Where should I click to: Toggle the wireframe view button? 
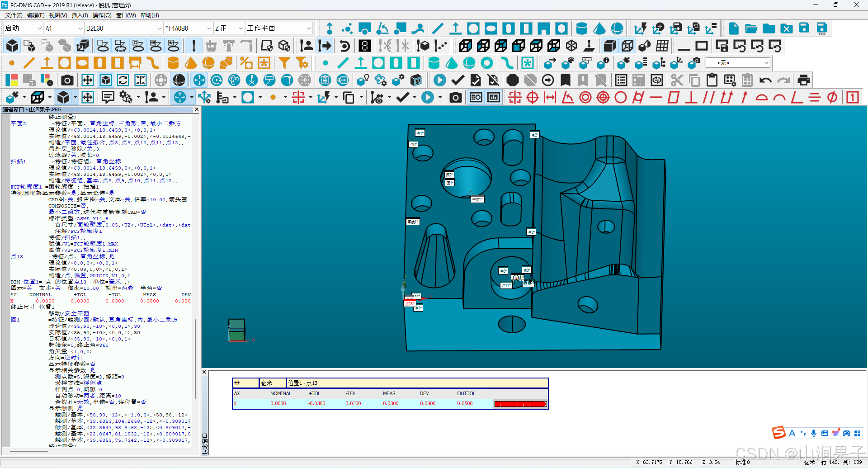click(x=627, y=46)
